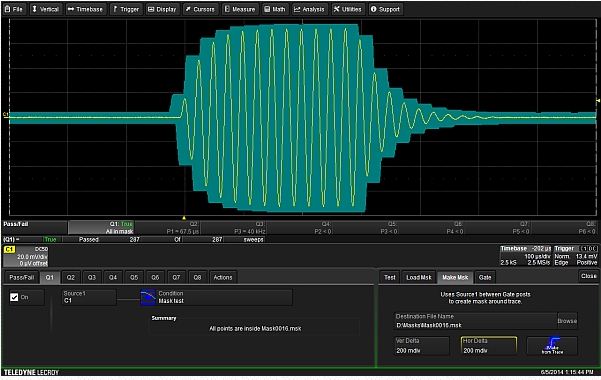
Task: Click the Close button in the dialog
Action: tap(588, 276)
